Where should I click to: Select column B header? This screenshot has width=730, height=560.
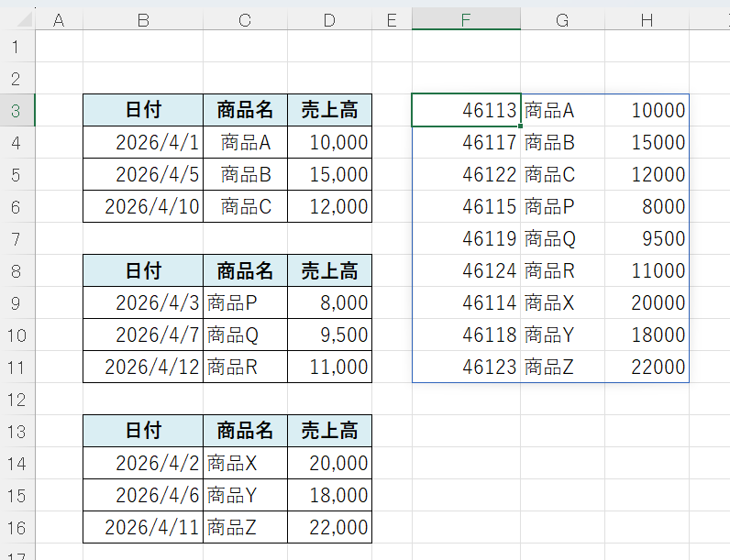pos(142,19)
